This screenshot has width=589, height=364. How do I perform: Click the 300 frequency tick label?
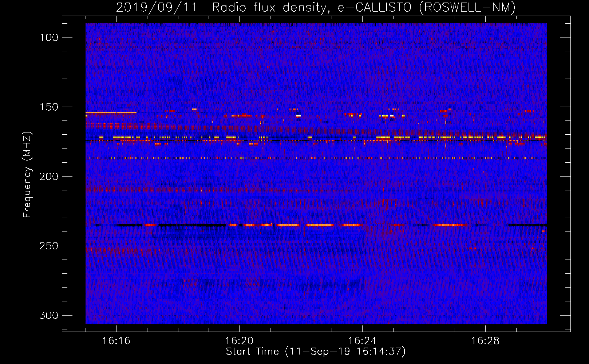tap(49, 315)
